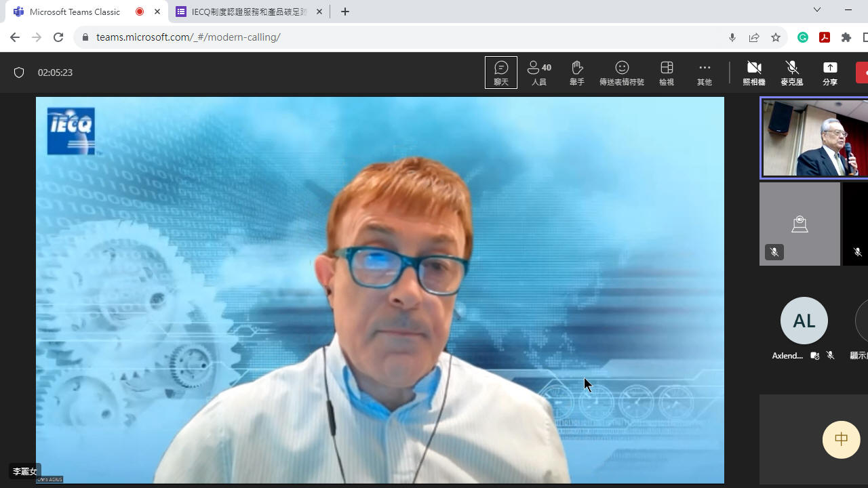Go forward to the next page
Viewport: 868px width, 488px height.
click(x=37, y=37)
